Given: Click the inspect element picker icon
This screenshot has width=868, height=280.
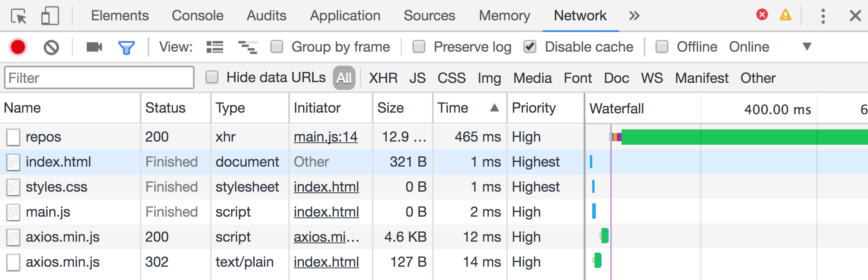Looking at the screenshot, I should pos(18,16).
